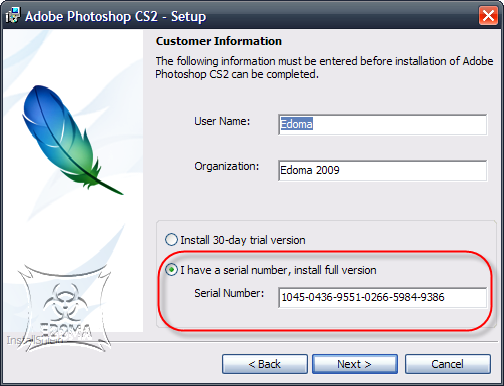504x386 pixels.
Task: Click into the Organization text field
Action: pyautogui.click(x=383, y=171)
